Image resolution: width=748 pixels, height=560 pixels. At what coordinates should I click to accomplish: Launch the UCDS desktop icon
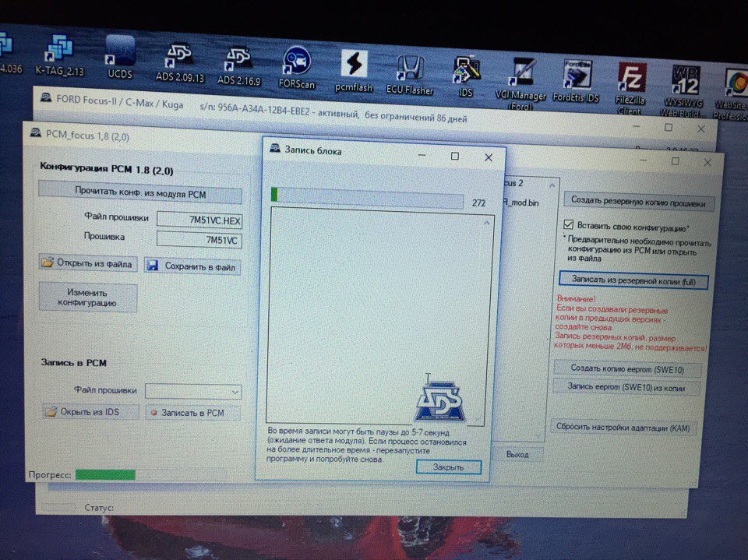coord(120,57)
